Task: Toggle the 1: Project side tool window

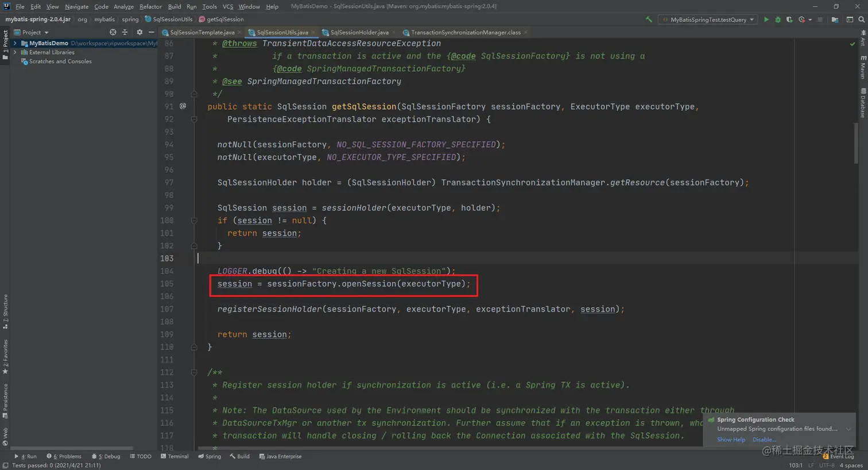Action: tap(5, 45)
